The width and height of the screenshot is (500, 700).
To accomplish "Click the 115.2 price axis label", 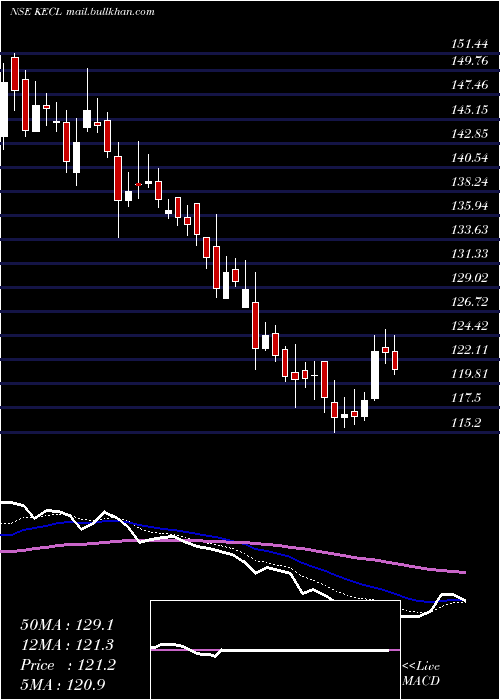I will click(x=466, y=422).
